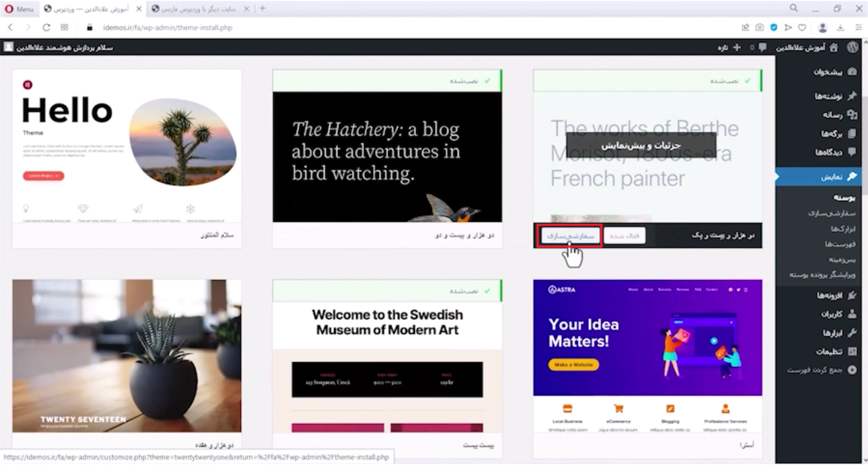Viewport: 868px width, 465px height.
Task: Open the browser downloads icon
Action: (840, 27)
